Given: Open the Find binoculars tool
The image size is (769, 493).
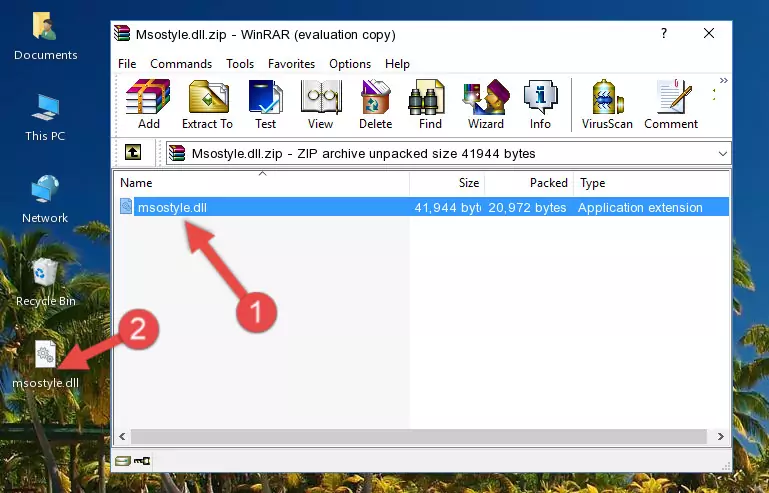Looking at the screenshot, I should (x=430, y=104).
